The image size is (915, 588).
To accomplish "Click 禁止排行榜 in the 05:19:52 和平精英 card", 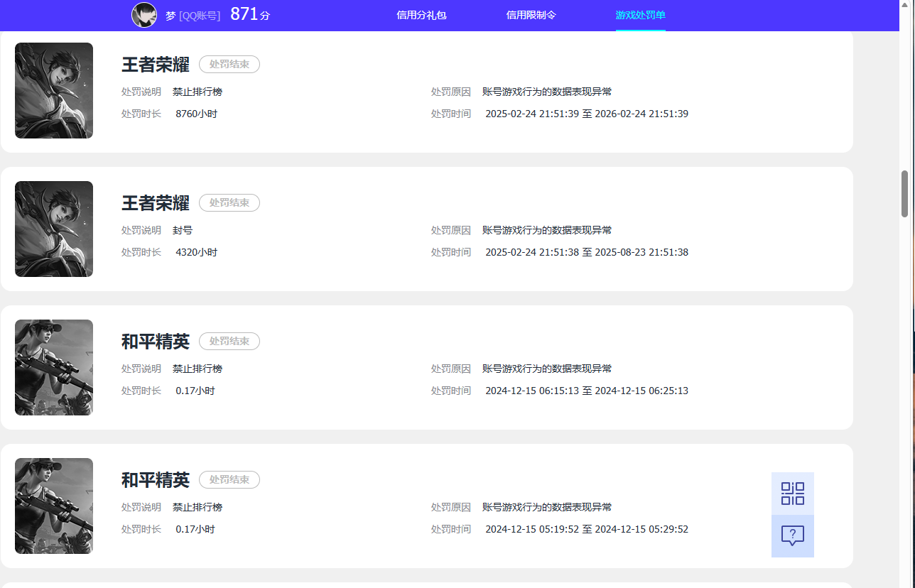I will [197, 507].
